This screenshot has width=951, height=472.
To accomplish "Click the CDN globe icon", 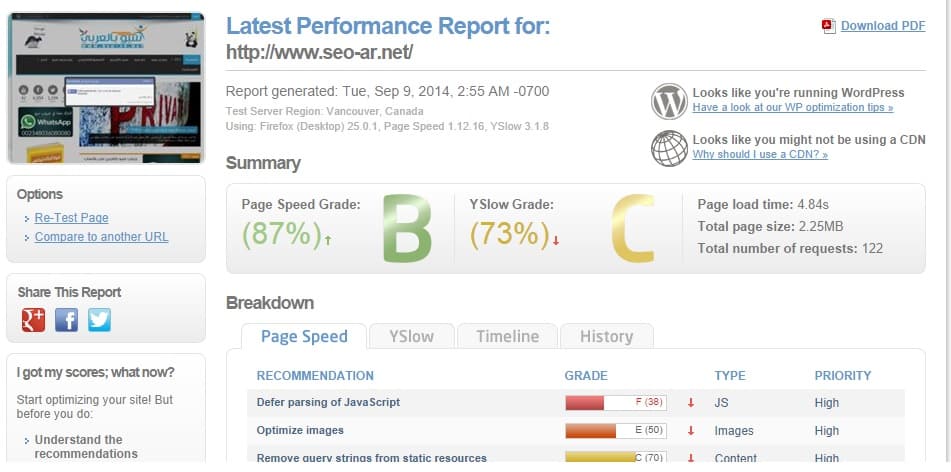I will click(x=669, y=148).
